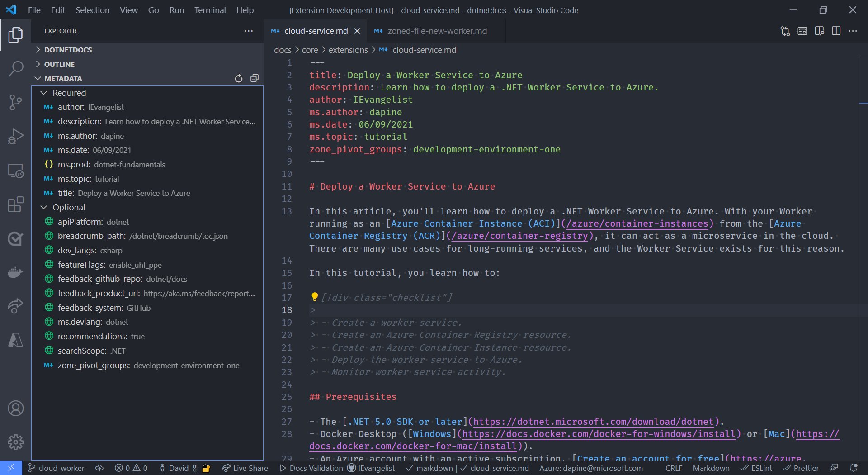Image resolution: width=868 pixels, height=475 pixels.
Task: Close the cloud-service.md tab
Action: 357,31
